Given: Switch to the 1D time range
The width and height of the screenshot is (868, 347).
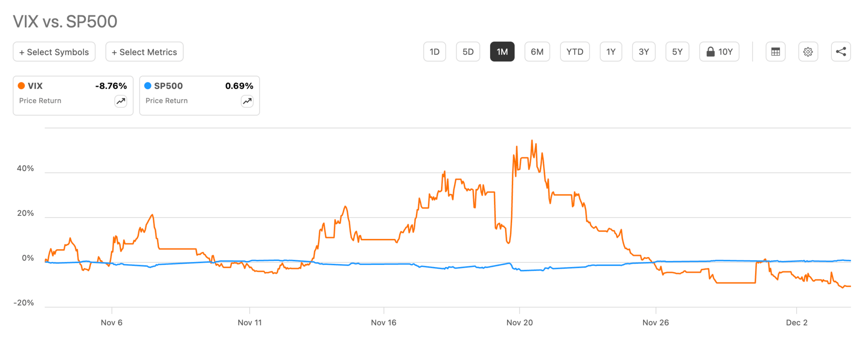Looking at the screenshot, I should pyautogui.click(x=434, y=52).
